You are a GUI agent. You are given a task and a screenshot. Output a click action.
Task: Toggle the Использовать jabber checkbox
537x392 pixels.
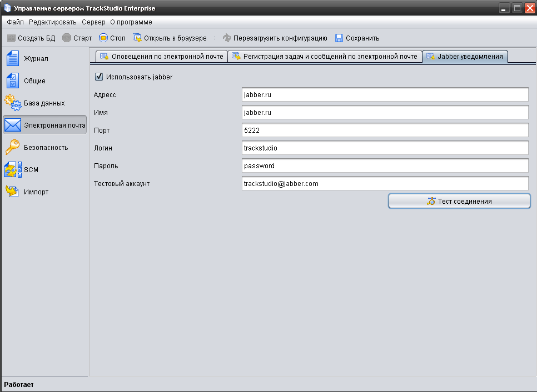pos(100,77)
